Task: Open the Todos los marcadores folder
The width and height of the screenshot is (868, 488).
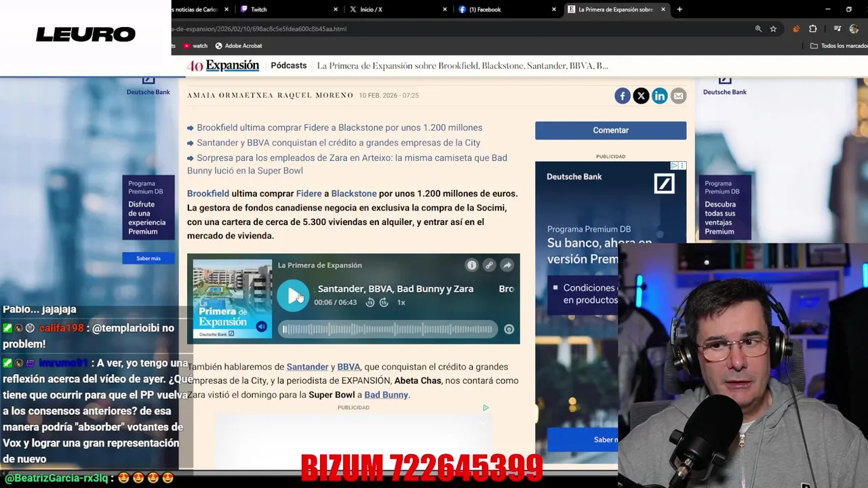Action: click(x=840, y=46)
